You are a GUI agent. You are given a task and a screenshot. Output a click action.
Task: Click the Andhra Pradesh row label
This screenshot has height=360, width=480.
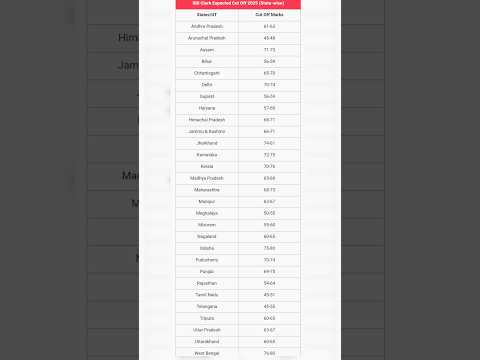(207, 26)
